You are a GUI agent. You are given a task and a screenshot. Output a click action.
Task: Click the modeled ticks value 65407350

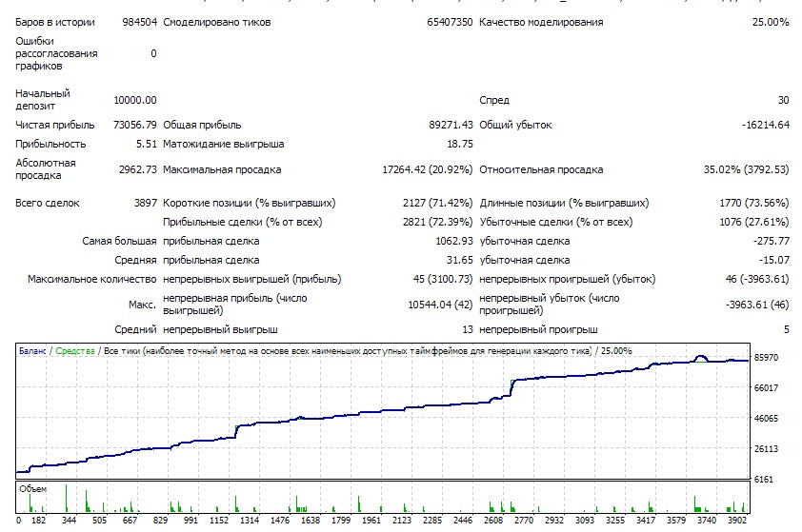tap(450, 22)
